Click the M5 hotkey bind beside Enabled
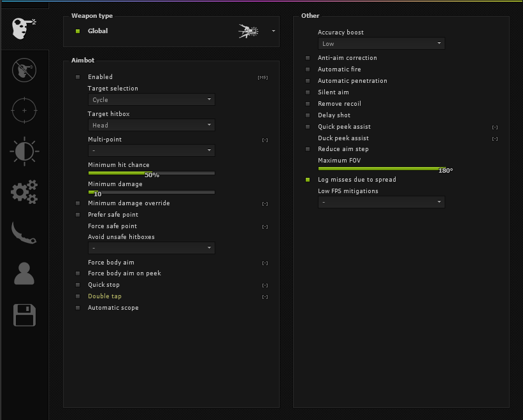The width and height of the screenshot is (523, 420). pyautogui.click(x=262, y=77)
